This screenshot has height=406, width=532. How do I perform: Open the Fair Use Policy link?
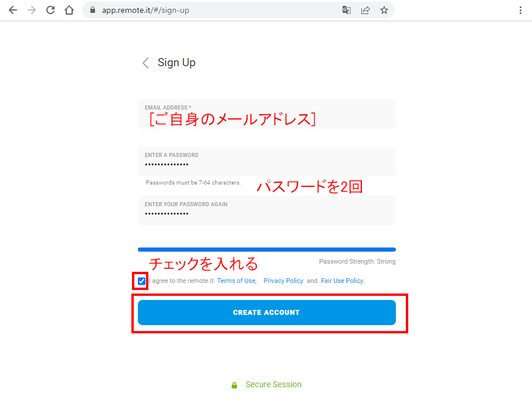click(x=342, y=281)
